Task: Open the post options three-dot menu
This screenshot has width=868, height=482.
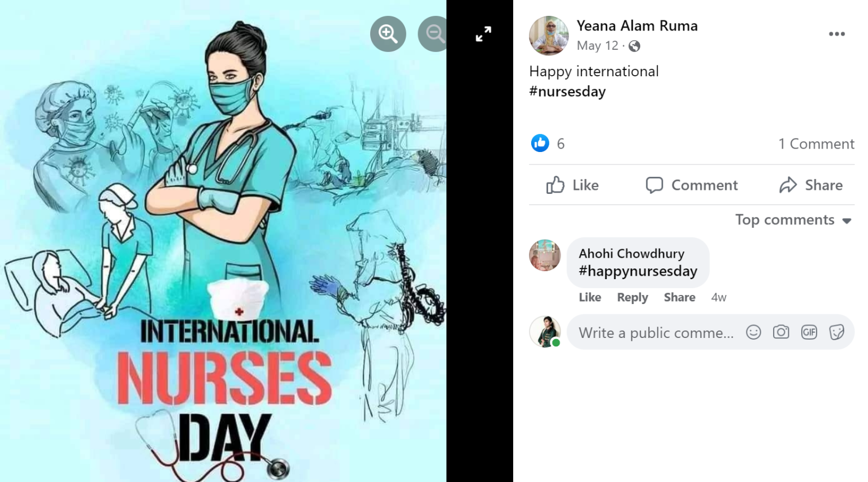Action: (836, 34)
